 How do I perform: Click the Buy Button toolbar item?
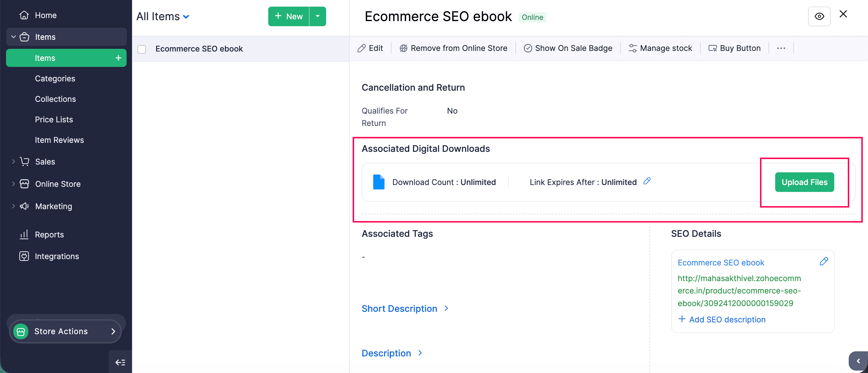pyautogui.click(x=734, y=48)
